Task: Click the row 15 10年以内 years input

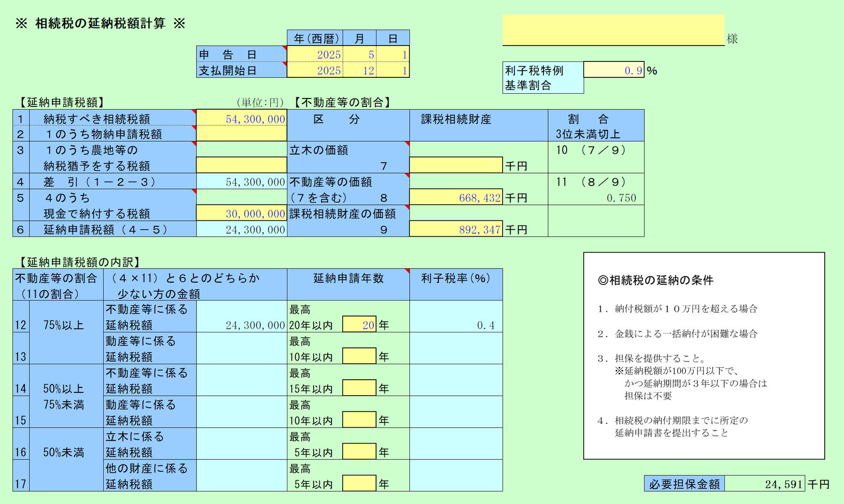Action: coord(359,420)
